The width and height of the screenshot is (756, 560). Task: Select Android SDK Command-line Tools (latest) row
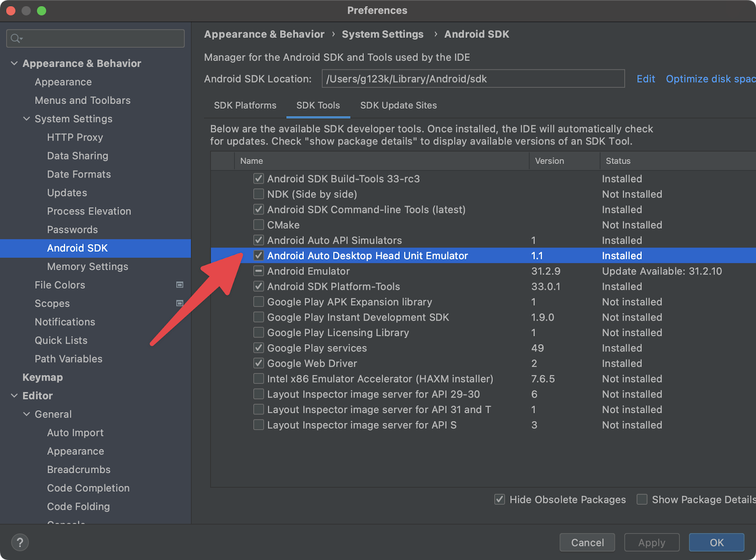(483, 210)
